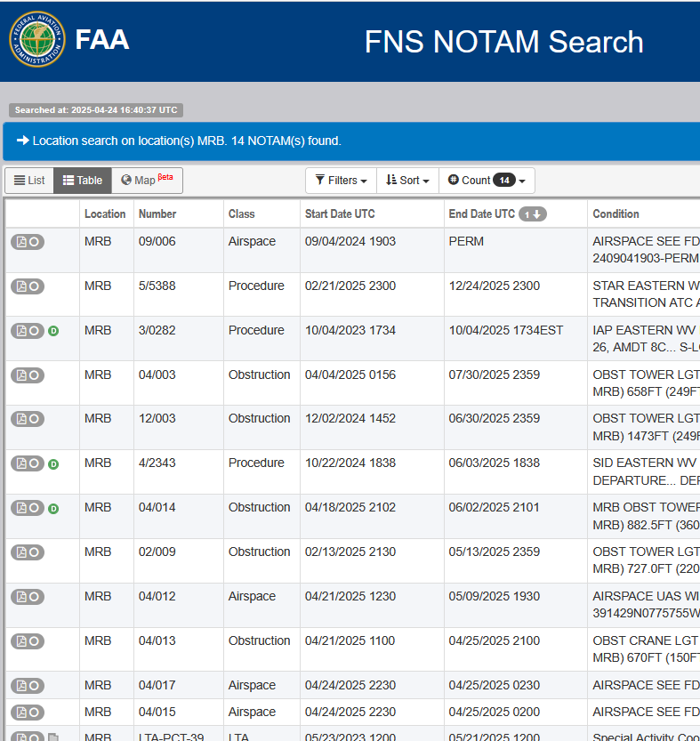This screenshot has height=741, width=700.
Task: Switch to List view
Action: (29, 181)
